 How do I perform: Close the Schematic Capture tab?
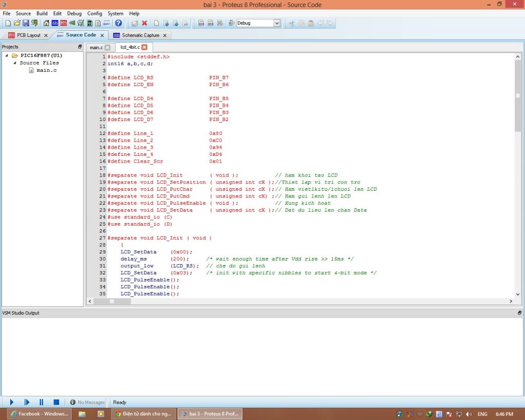165,35
